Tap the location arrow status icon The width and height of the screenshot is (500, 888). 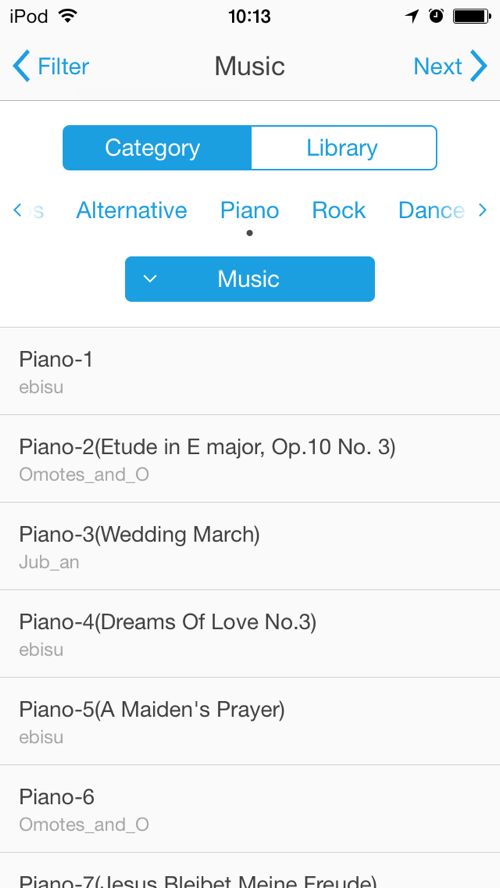tap(412, 16)
